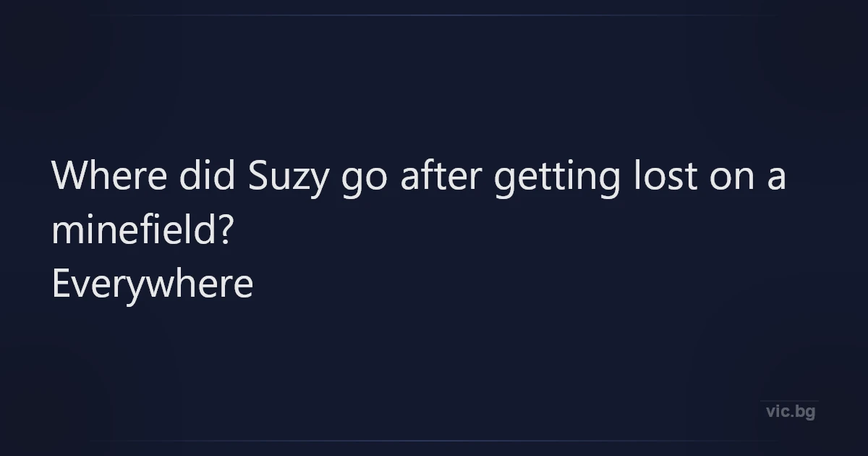Click the thin horizontal line at the bottom
Image resolution: width=868 pixels, height=456 pixels.
pos(434,440)
